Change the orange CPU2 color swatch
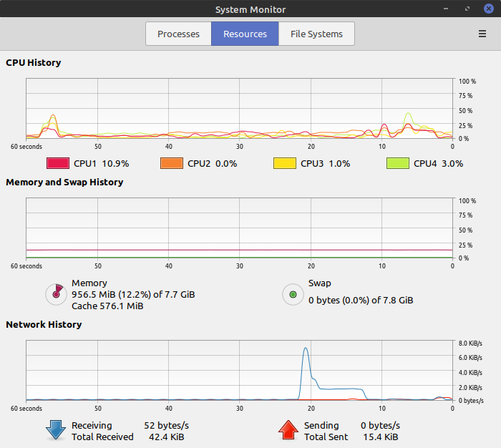 click(172, 163)
